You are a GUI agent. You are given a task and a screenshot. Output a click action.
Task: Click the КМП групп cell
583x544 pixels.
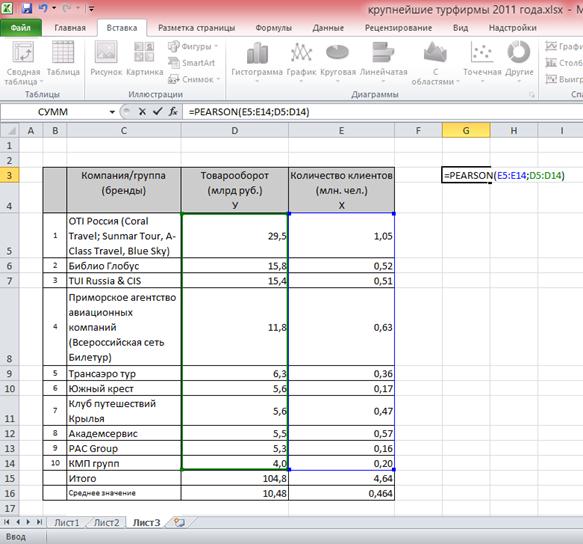(x=124, y=463)
